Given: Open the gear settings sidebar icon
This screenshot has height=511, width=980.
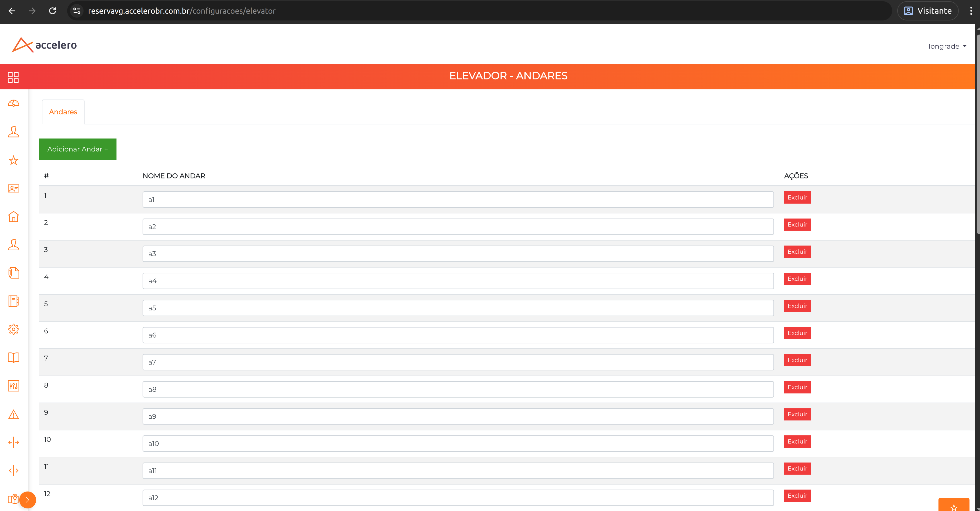Looking at the screenshot, I should click(x=13, y=329).
